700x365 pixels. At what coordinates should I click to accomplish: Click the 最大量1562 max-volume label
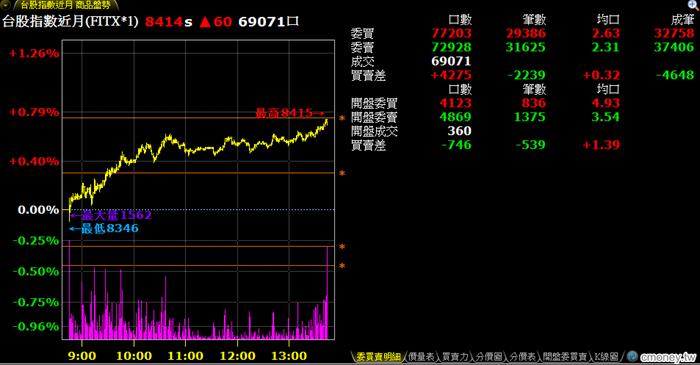[x=112, y=216]
